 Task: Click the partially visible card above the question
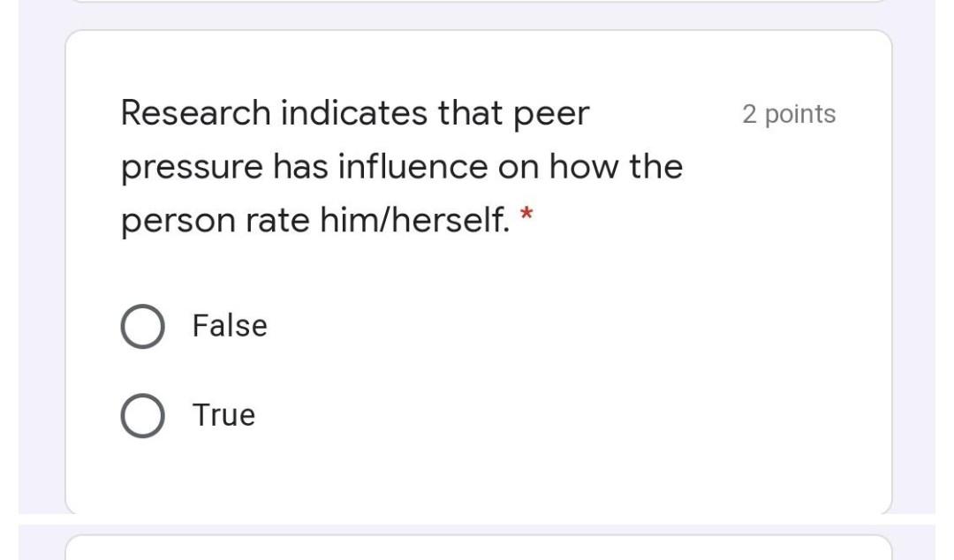tap(477, 4)
